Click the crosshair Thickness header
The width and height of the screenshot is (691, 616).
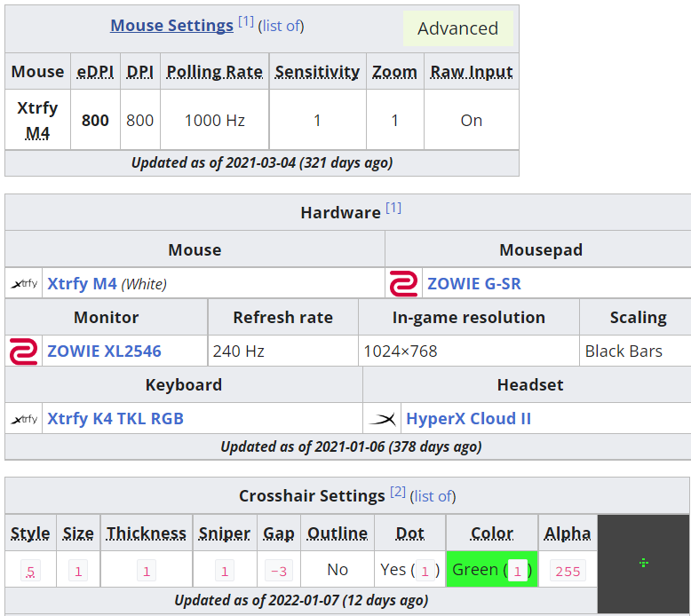coord(146,533)
